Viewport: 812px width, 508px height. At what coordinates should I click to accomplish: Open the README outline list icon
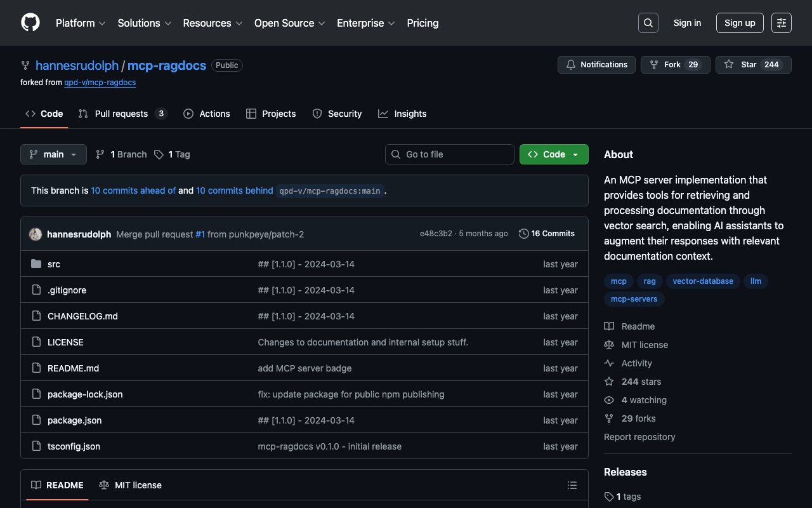(572, 485)
